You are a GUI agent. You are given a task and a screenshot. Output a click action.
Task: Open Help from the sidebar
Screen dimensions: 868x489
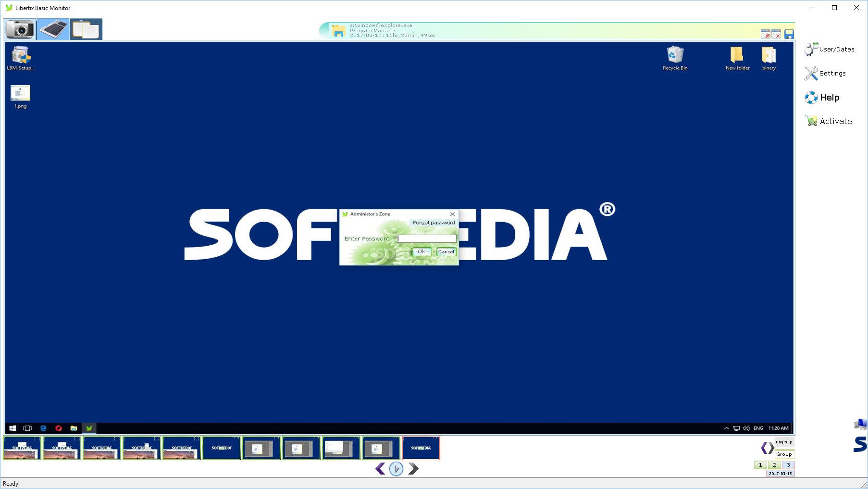click(822, 98)
